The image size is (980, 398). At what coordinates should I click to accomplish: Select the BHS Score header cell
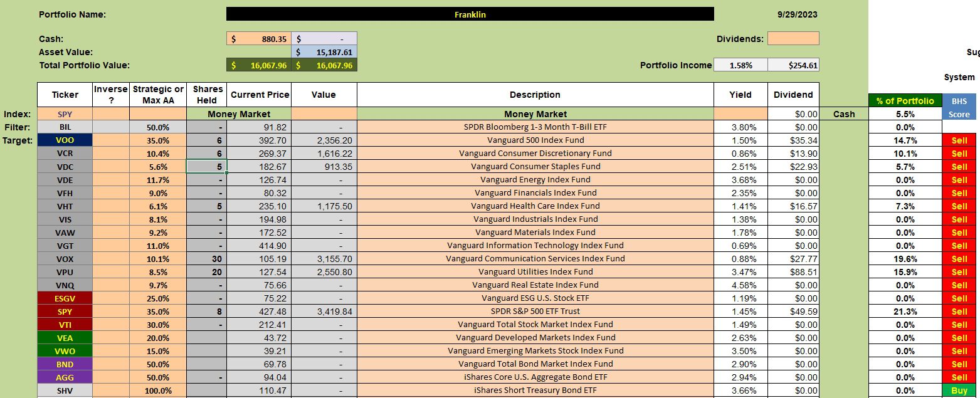(959, 107)
